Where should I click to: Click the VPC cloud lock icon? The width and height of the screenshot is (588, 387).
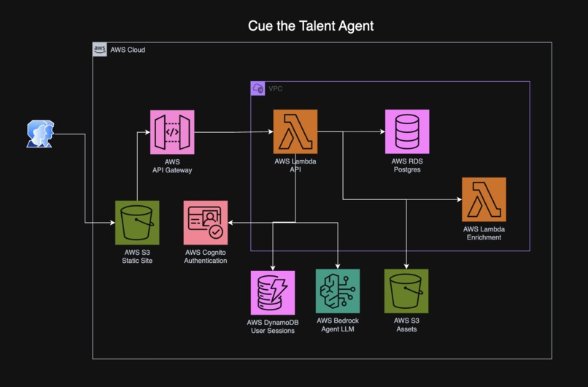[x=258, y=88]
